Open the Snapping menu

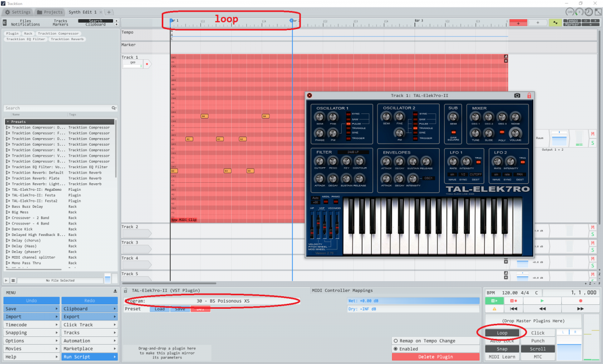pos(32,333)
